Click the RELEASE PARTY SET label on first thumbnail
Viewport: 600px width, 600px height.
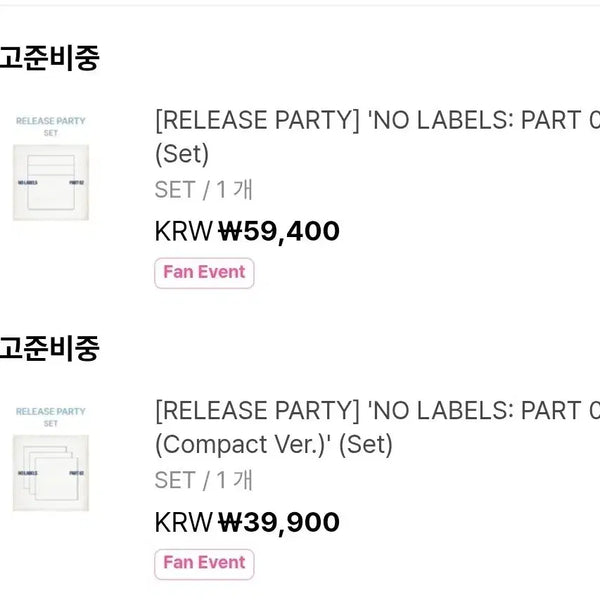pos(51,126)
